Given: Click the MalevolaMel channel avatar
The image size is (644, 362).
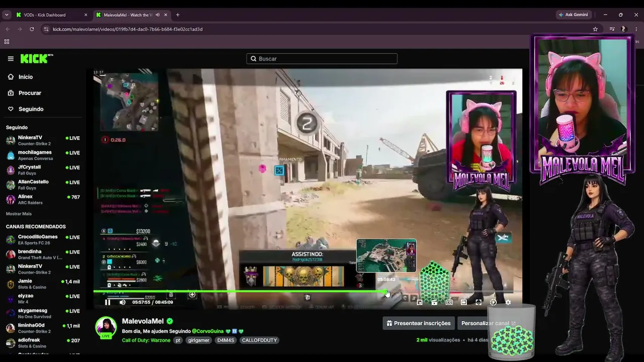Looking at the screenshot, I should pyautogui.click(x=106, y=327).
